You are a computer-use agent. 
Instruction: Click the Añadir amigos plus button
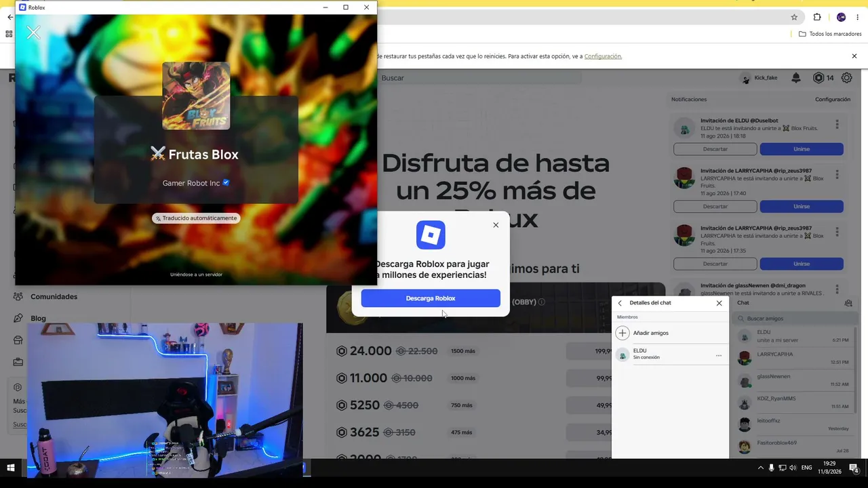[x=623, y=333]
